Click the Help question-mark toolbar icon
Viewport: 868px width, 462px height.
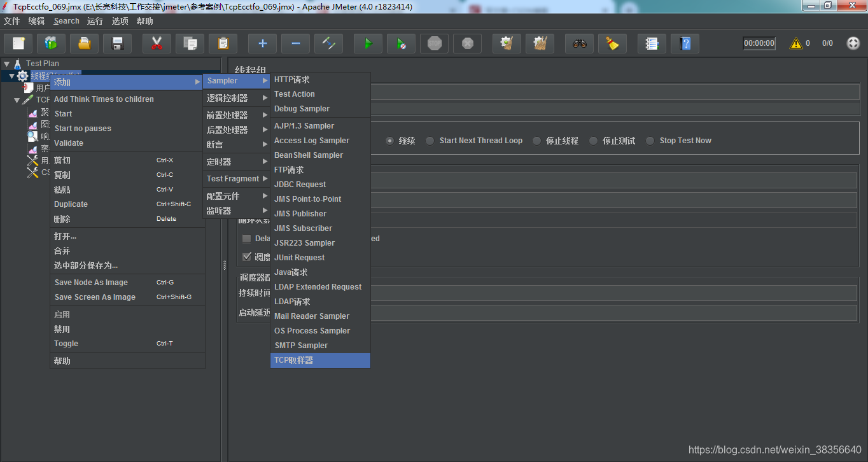click(685, 43)
